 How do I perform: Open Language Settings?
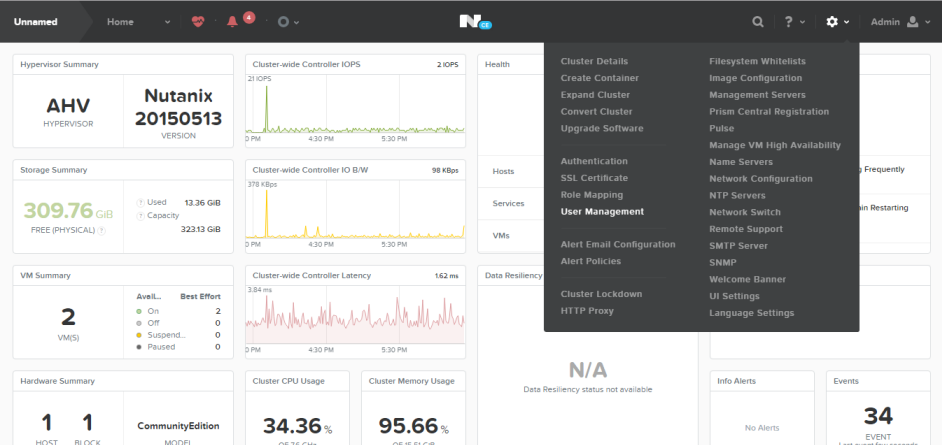pos(752,313)
